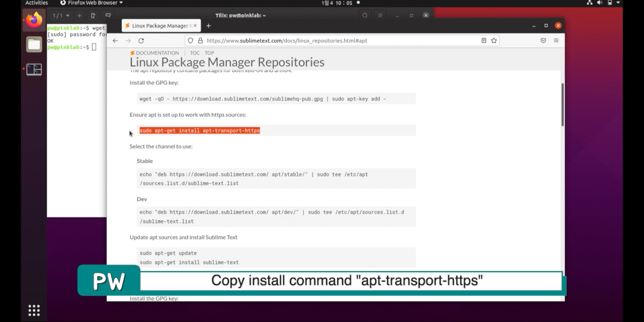644x322 pixels.
Task: Open the Firefox Web Browser app menu
Action: pos(92,3)
